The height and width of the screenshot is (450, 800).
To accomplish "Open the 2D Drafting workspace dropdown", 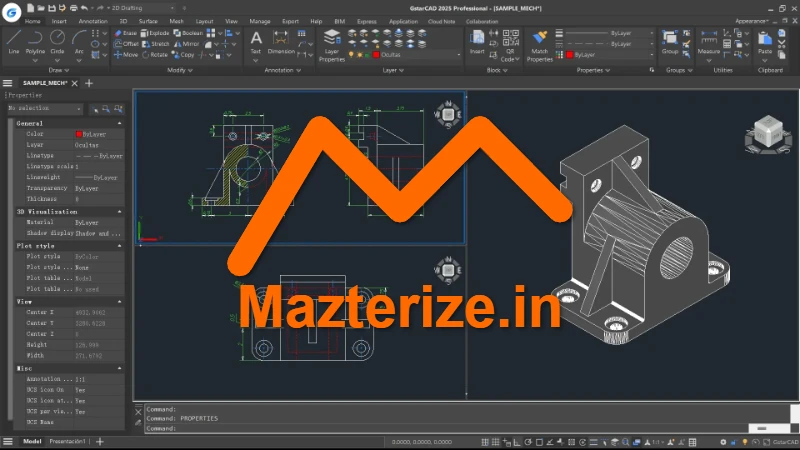I will click(x=142, y=8).
